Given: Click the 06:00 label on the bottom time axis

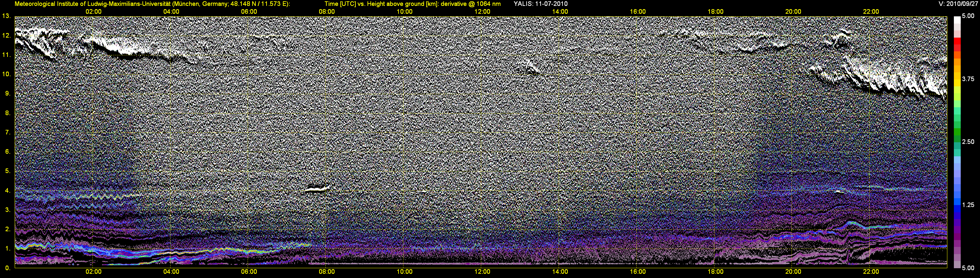Looking at the screenshot, I should [x=249, y=272].
